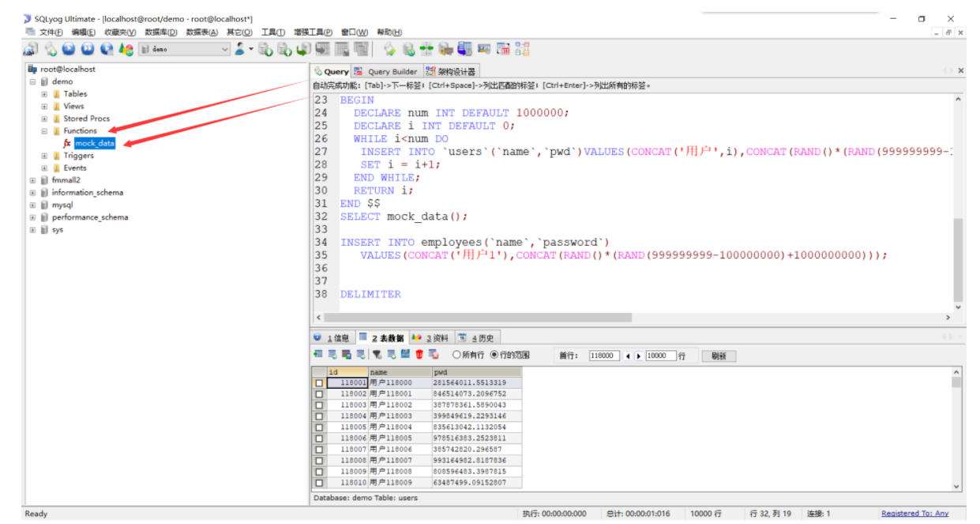
Task: Select the 行的范围 radio button
Action: 494,355
